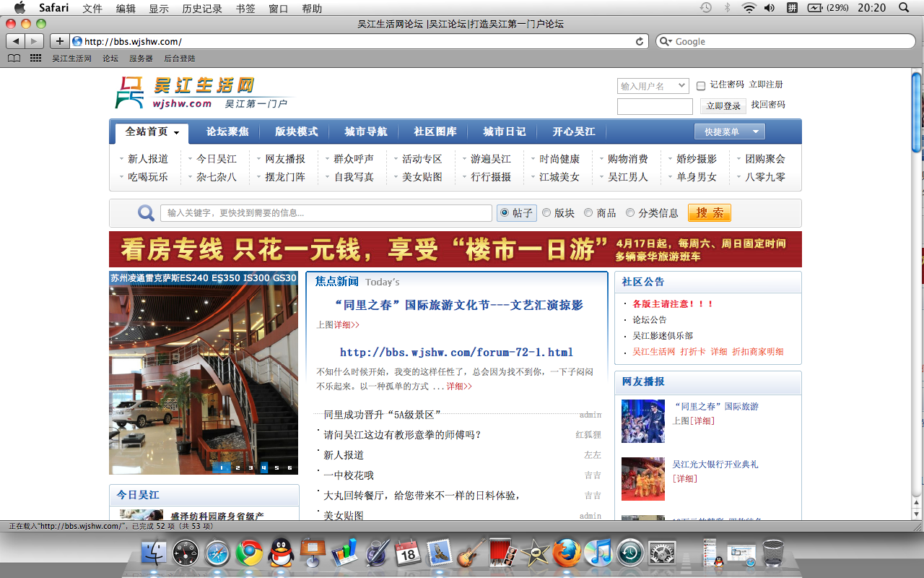Click the password input field
The height and width of the screenshot is (578, 924).
pyautogui.click(x=655, y=106)
